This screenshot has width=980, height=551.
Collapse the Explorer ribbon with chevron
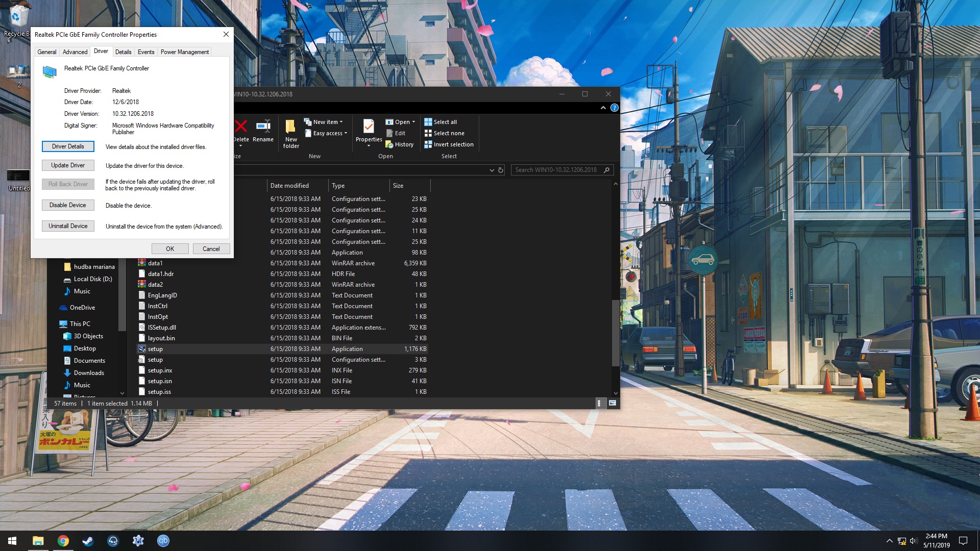[x=603, y=108]
